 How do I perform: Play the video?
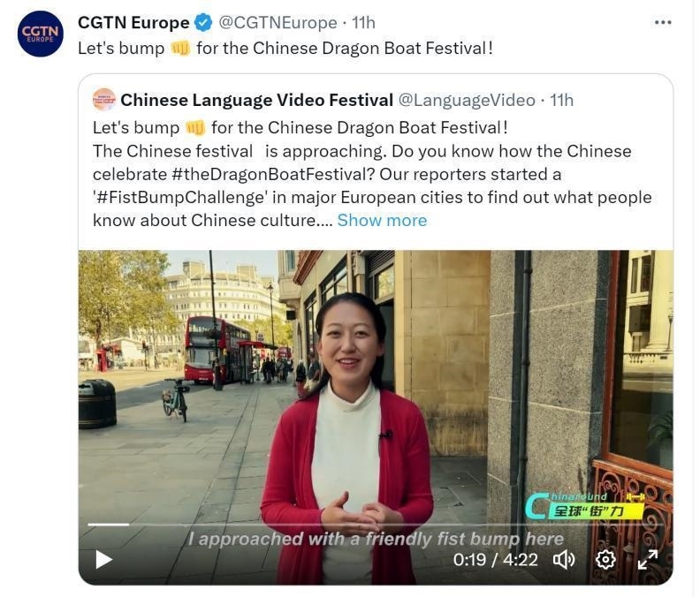[103, 560]
